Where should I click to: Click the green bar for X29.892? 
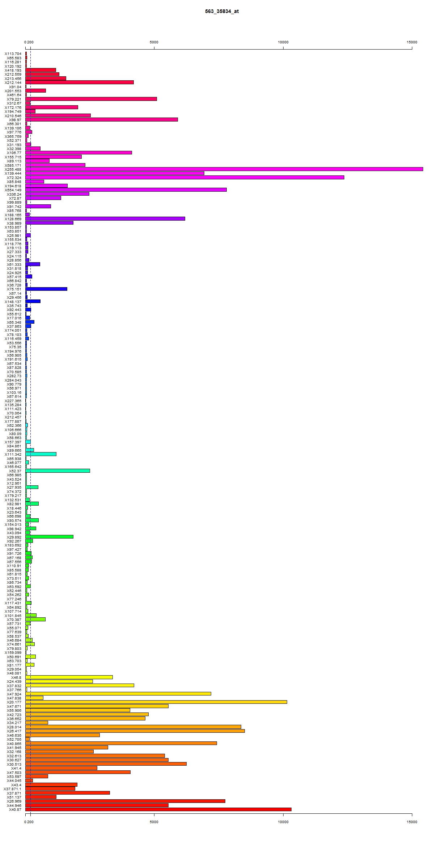coord(50,536)
